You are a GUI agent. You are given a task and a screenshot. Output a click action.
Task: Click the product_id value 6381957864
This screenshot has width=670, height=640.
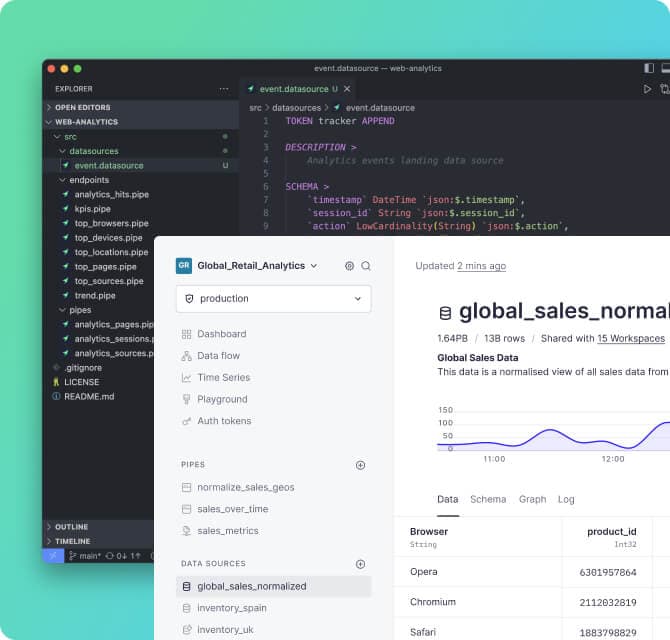point(608,572)
